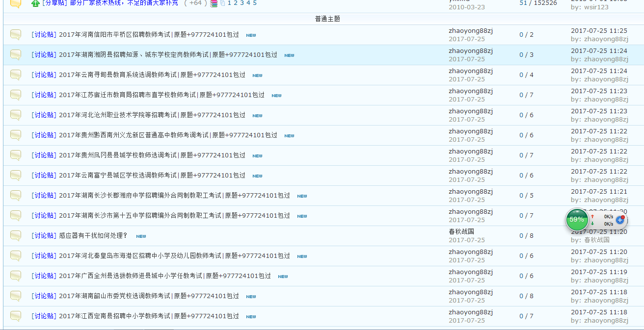Image resolution: width=644 pixels, height=330 pixels.
Task: Click the blue plus icon on floating widget
Action: coord(620,220)
